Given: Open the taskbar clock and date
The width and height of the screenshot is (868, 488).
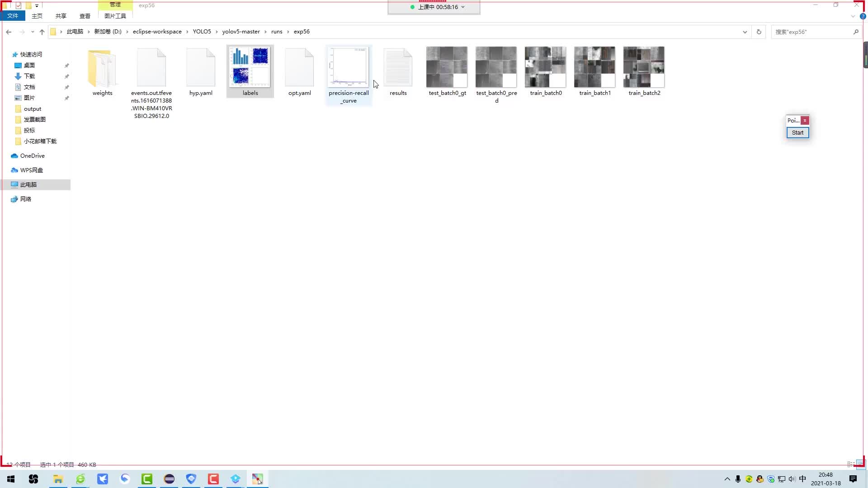Looking at the screenshot, I should click(826, 479).
